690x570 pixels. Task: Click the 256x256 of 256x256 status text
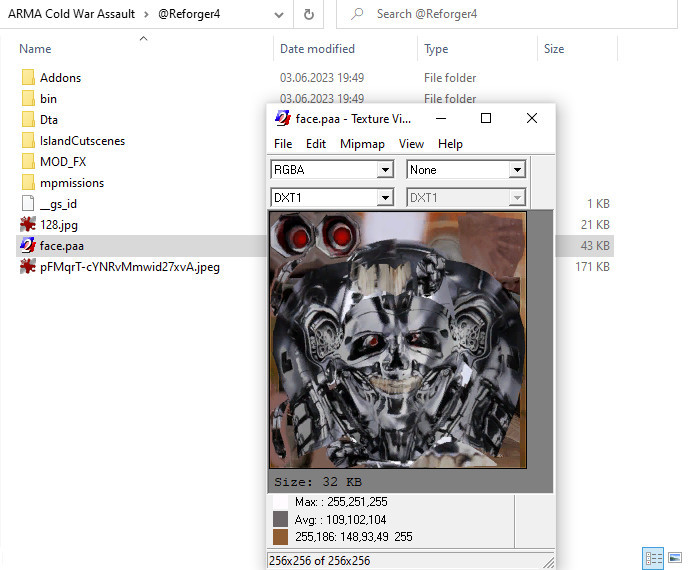pos(319,561)
